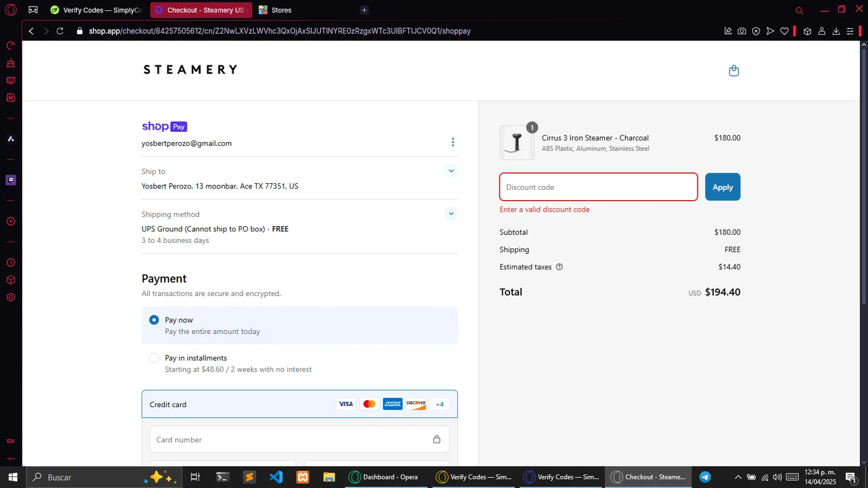The width and height of the screenshot is (868, 488).
Task: Open the Opera GX main menu logo
Action: point(10,10)
